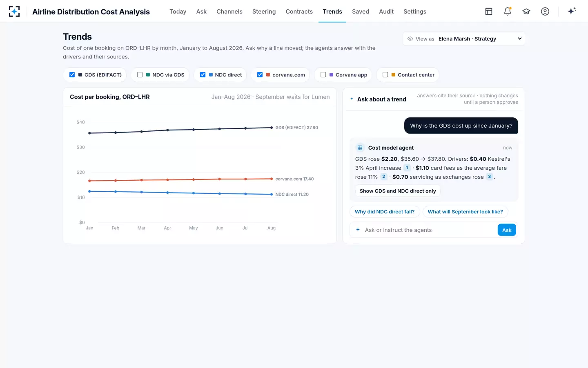588x368 pixels.
Task: Focus the Ask or instruct the agents field
Action: click(429, 230)
